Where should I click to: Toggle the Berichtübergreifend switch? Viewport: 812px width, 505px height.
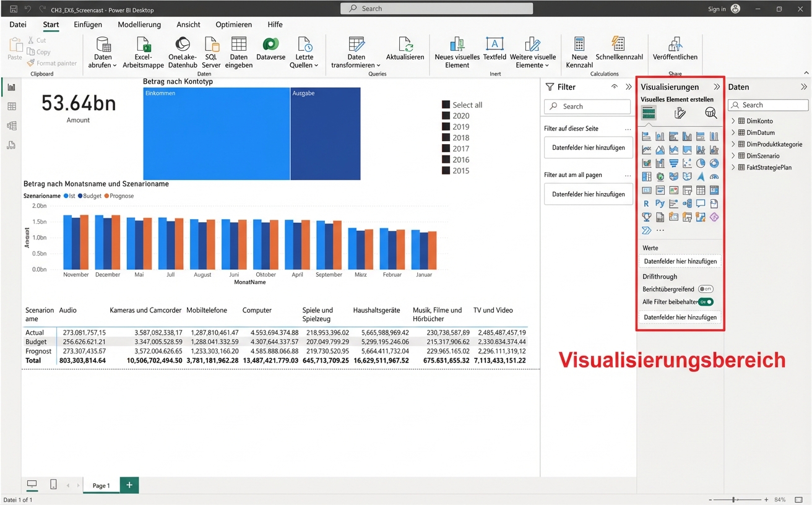click(706, 289)
